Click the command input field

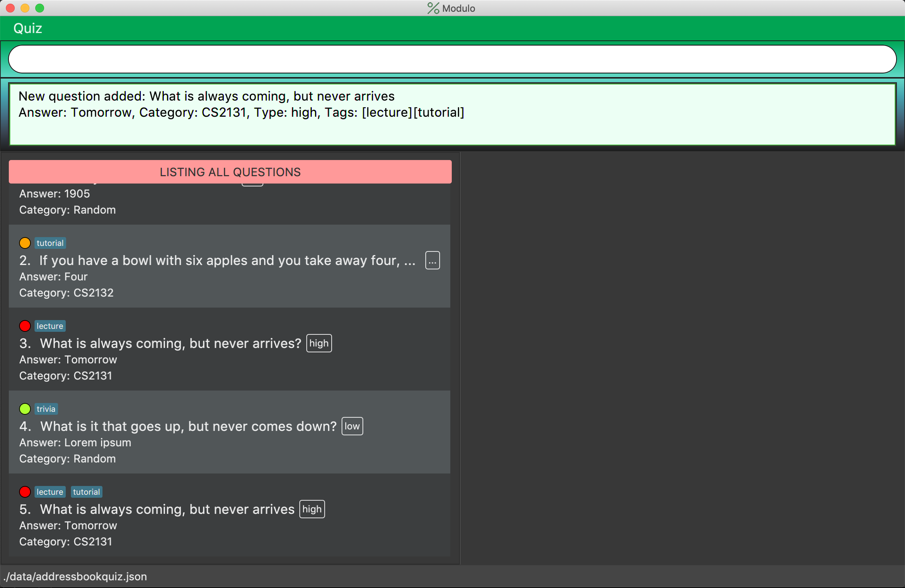pos(452,59)
